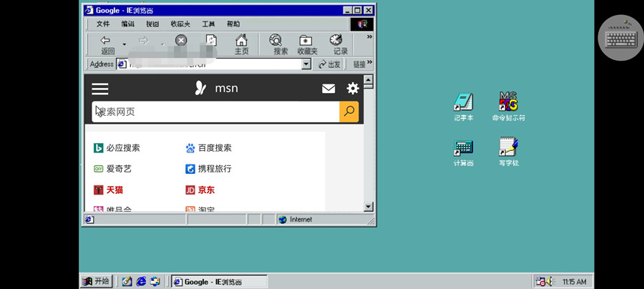Go back with the 返回 arrow button
This screenshot has height=289, width=644.
coord(107,45)
